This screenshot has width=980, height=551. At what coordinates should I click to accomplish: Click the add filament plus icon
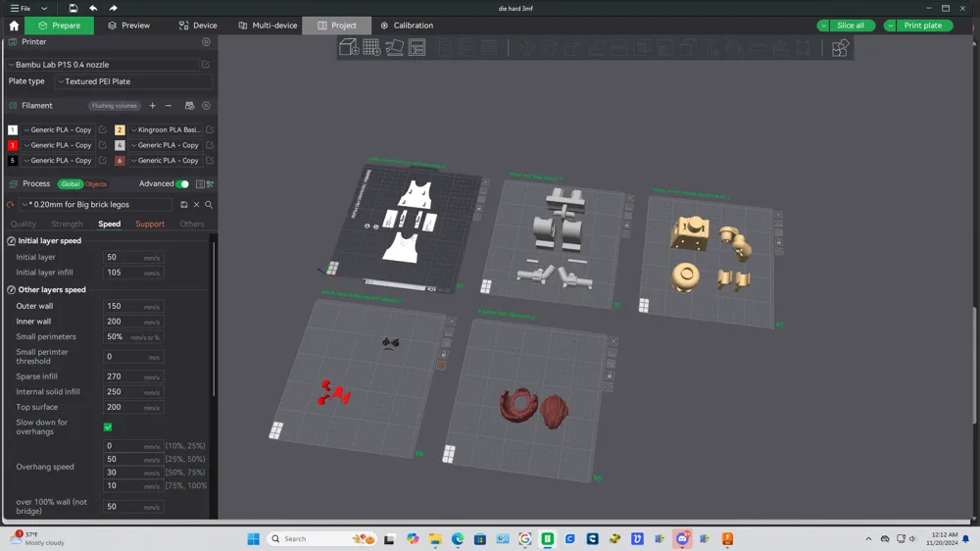152,106
